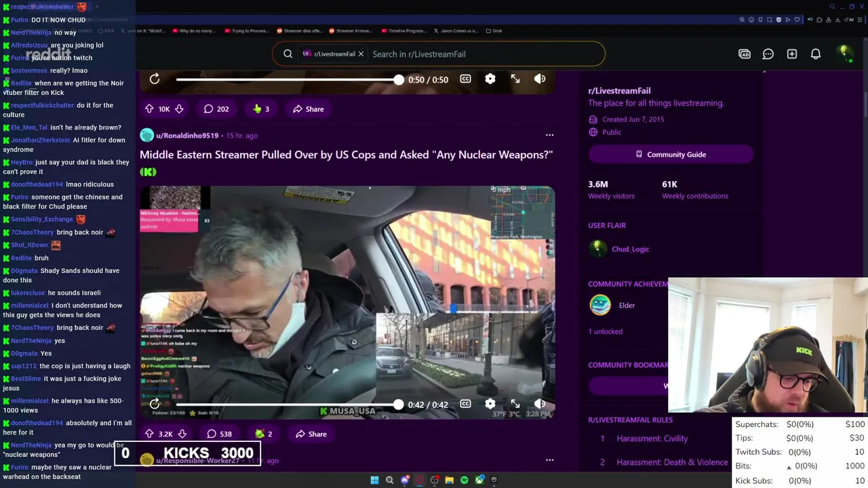The width and height of the screenshot is (868, 488).
Task: Open the Middle Eastern Streamer post title
Action: tap(346, 155)
